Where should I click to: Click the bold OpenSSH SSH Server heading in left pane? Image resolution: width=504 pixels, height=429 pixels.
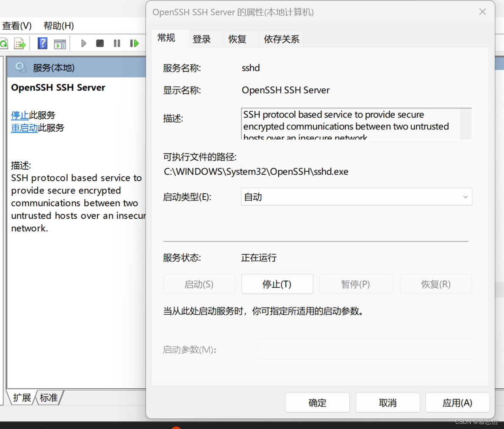coord(58,88)
